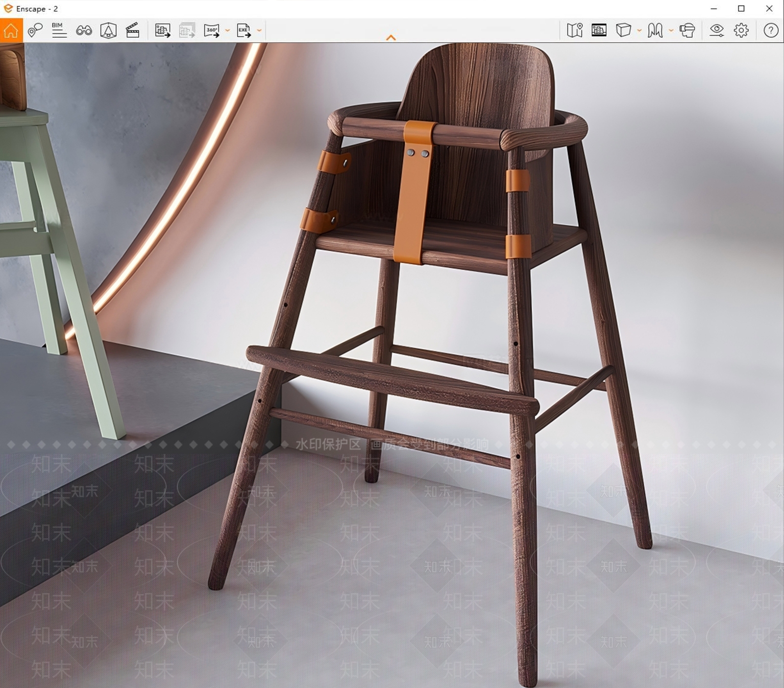Click the orange Home icon
784x688 pixels.
[11, 30]
